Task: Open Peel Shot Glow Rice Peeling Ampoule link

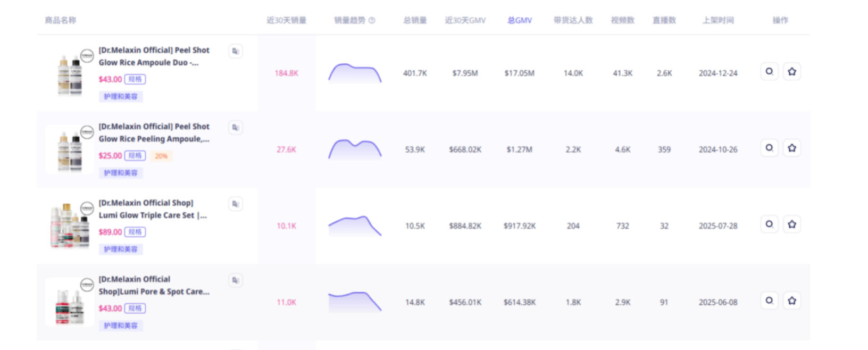Action: (154, 132)
